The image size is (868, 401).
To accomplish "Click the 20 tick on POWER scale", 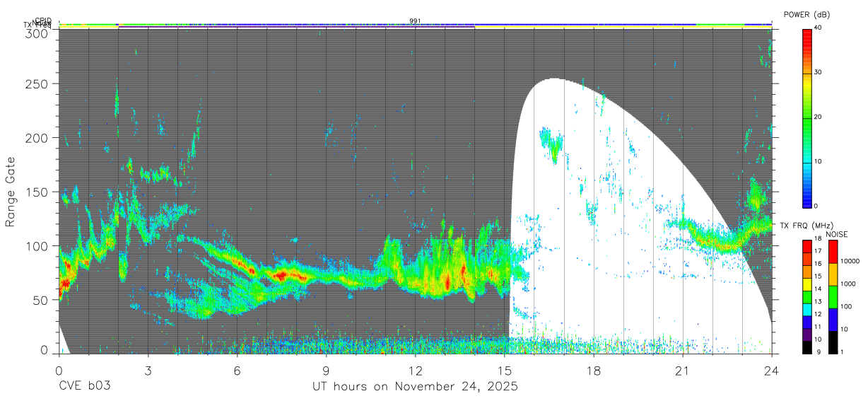I will coord(818,117).
